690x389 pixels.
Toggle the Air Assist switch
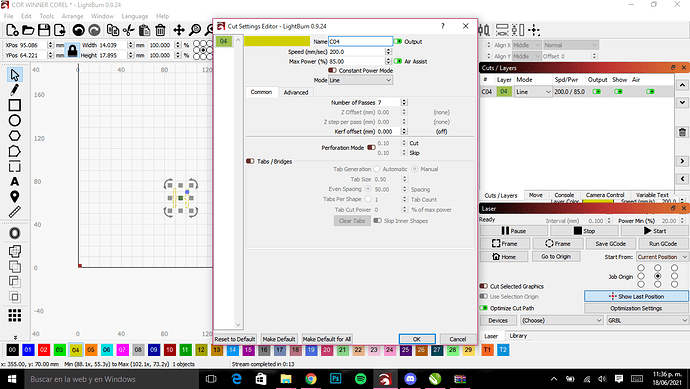398,61
